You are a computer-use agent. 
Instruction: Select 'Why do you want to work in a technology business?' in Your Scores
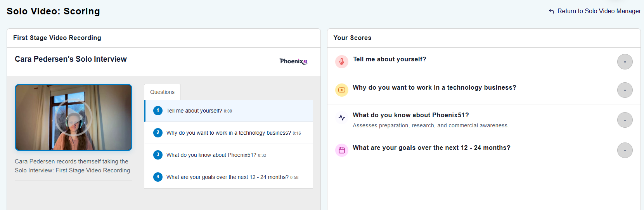[x=435, y=87]
